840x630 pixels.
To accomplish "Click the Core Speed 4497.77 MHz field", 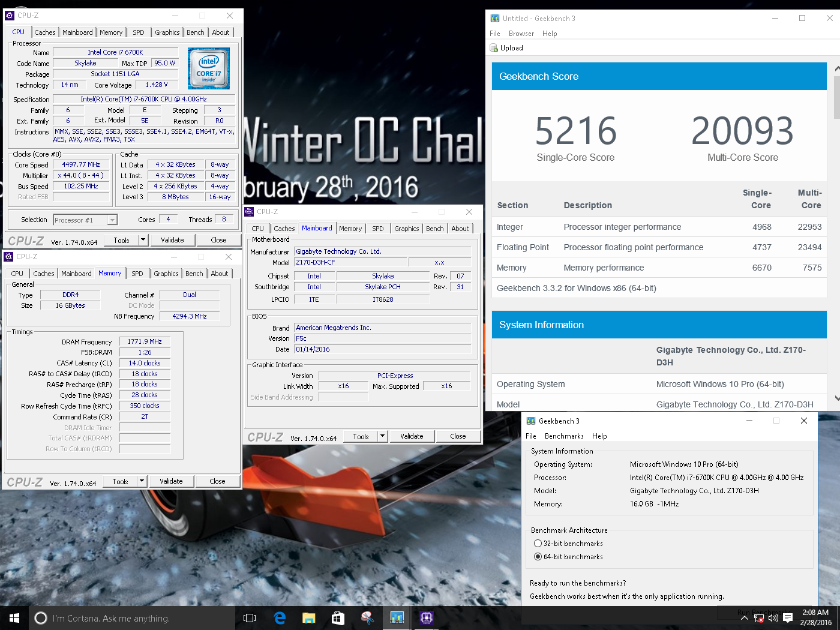I will click(82, 164).
